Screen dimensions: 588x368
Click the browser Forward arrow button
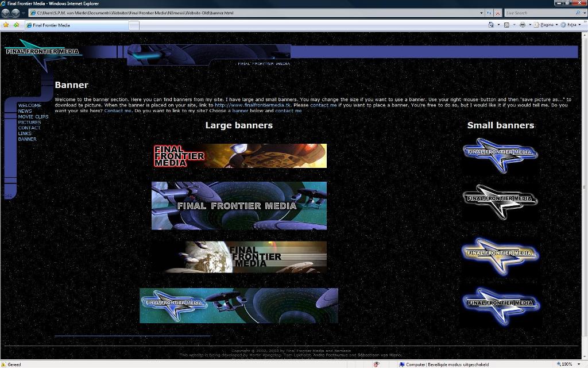coord(16,13)
